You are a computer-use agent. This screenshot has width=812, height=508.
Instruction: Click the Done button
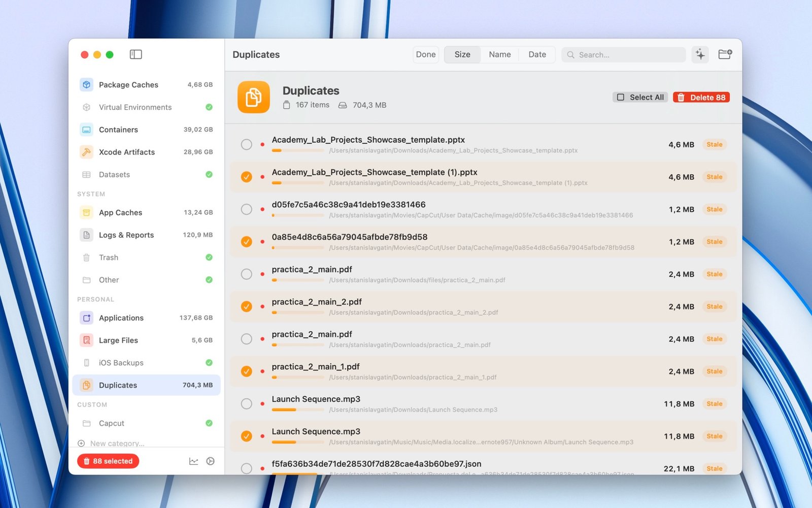click(x=426, y=54)
